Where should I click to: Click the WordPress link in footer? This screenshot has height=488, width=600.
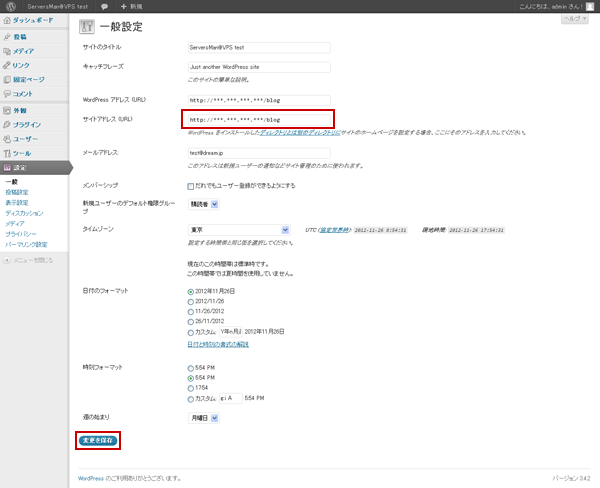[x=91, y=478]
